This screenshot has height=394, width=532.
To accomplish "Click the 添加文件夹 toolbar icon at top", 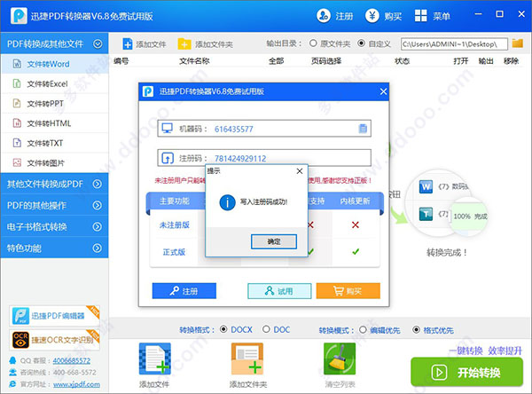I will (x=184, y=44).
